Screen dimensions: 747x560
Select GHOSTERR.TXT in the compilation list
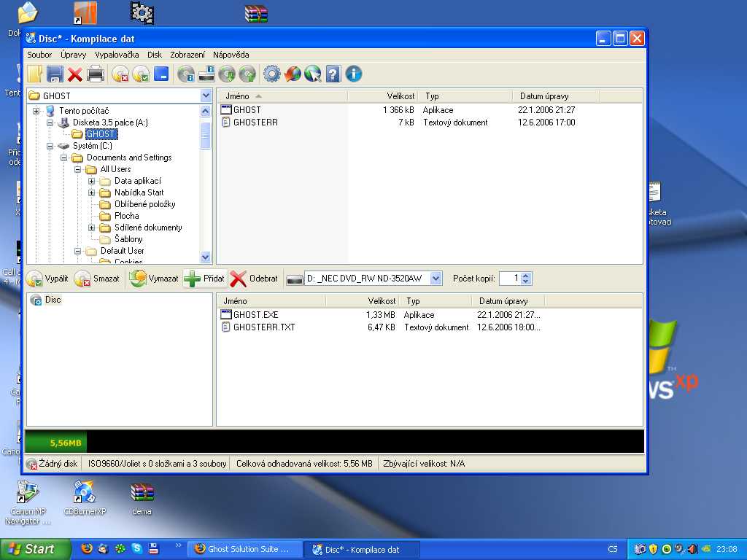click(x=264, y=327)
